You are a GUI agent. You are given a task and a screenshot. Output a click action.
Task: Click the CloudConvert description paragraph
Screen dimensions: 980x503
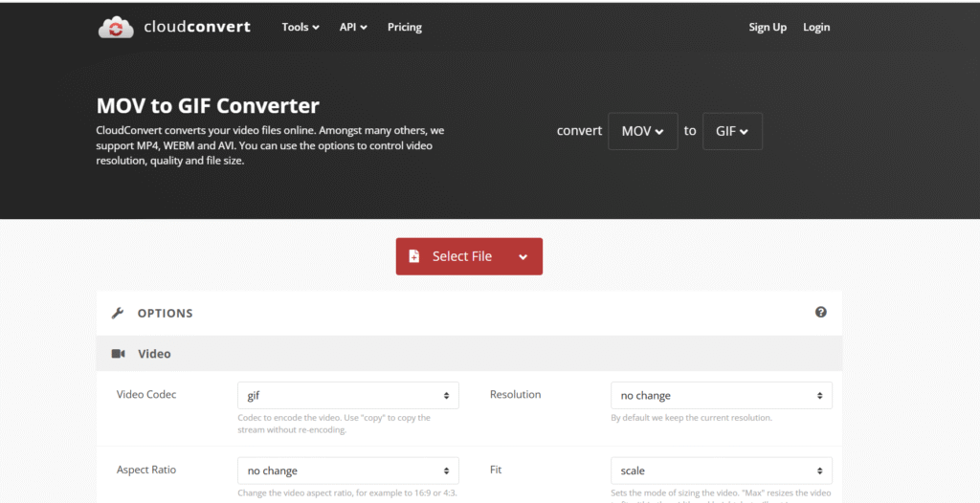270,145
